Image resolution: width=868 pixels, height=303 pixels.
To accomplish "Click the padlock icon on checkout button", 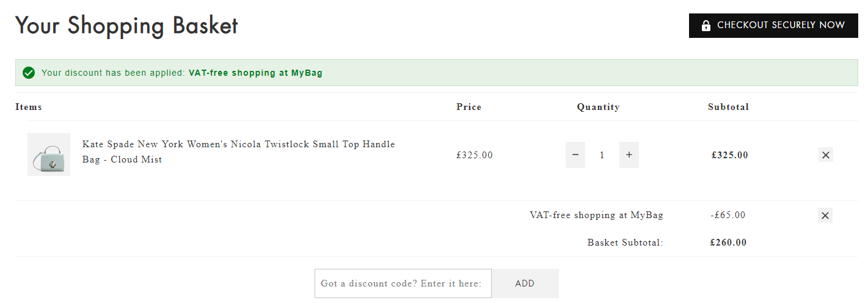I will tap(706, 26).
